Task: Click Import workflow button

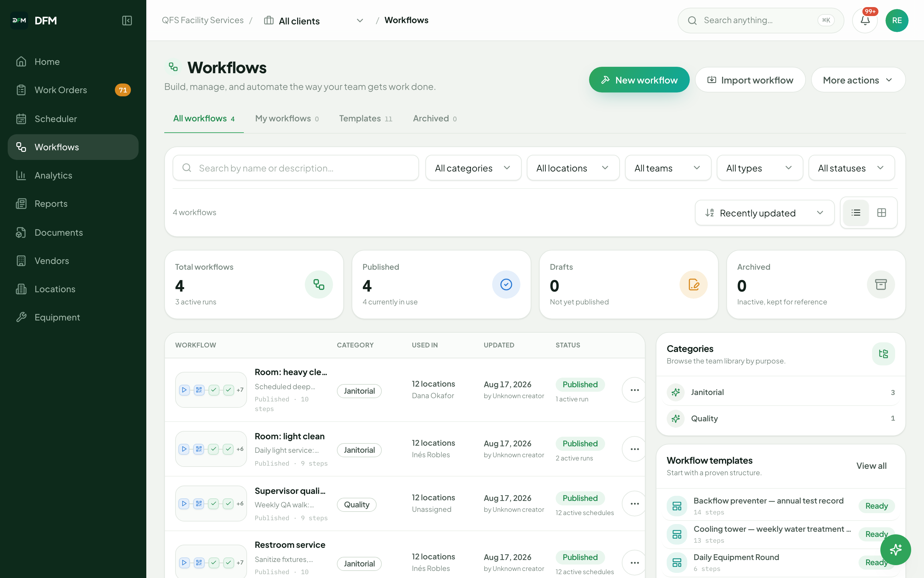Action: coord(750,80)
